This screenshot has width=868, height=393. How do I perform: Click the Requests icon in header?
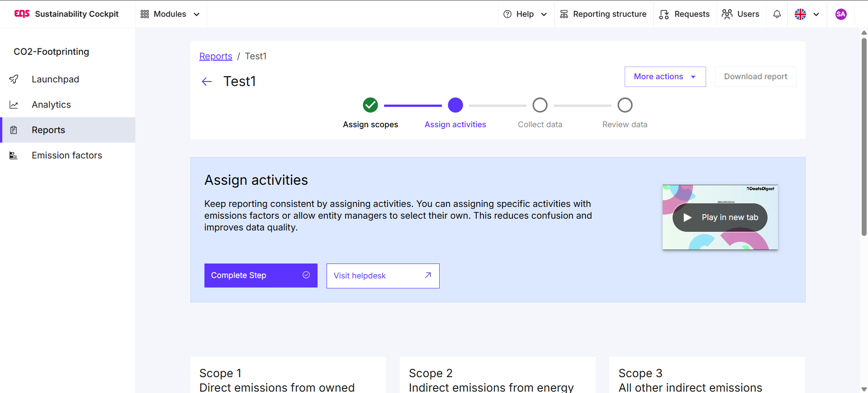click(664, 14)
